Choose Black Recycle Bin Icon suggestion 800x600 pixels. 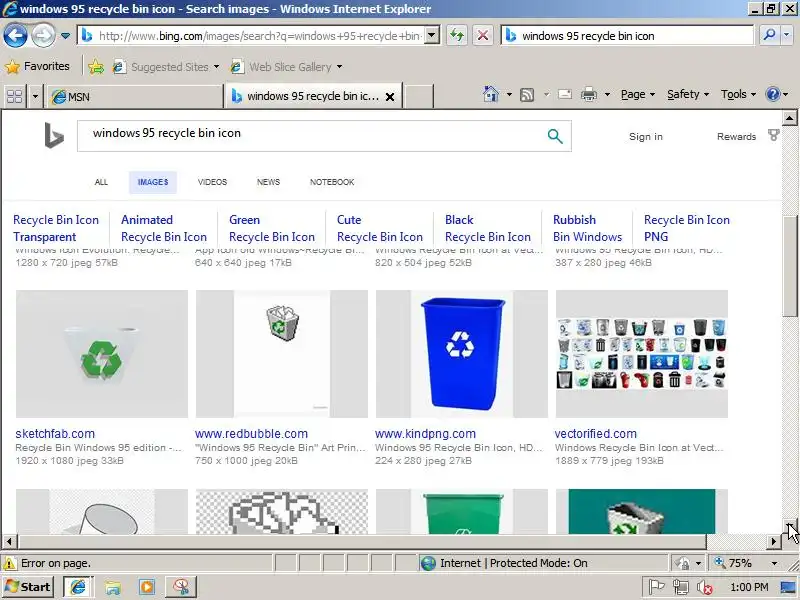pyautogui.click(x=488, y=228)
